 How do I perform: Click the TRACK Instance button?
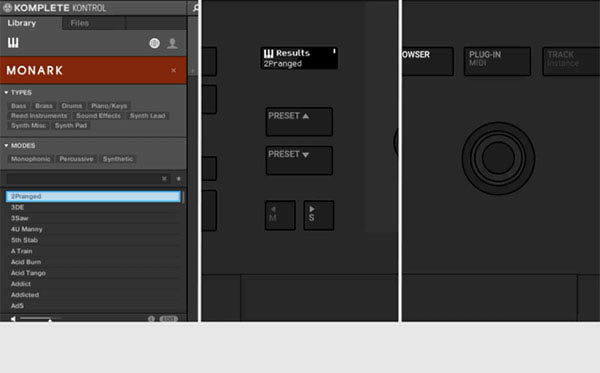pyautogui.click(x=571, y=61)
